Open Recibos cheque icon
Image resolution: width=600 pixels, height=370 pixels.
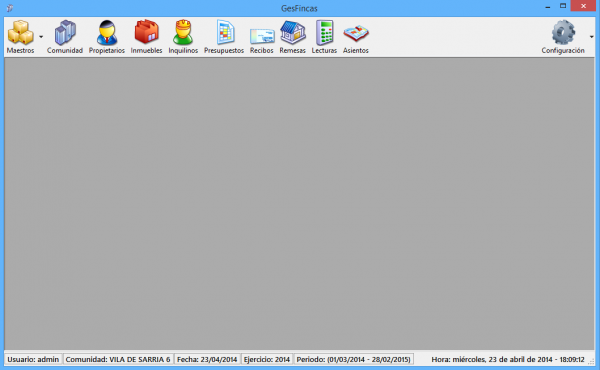tap(262, 36)
